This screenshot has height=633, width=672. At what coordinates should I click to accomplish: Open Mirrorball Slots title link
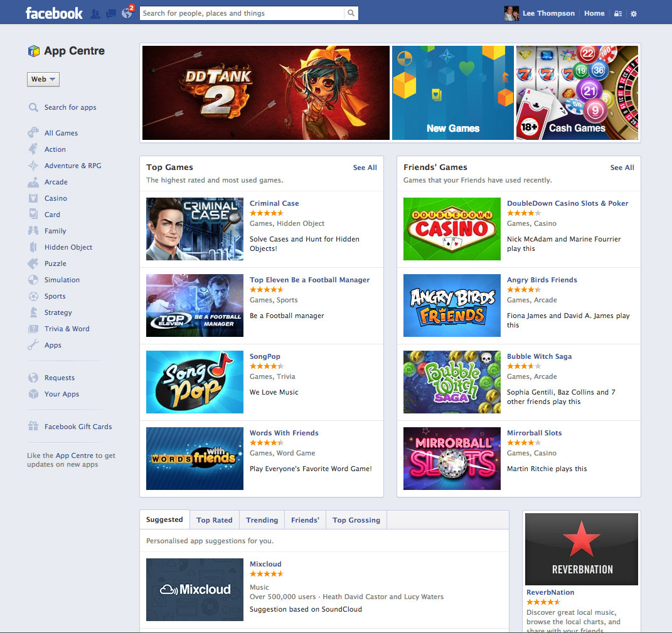(534, 433)
